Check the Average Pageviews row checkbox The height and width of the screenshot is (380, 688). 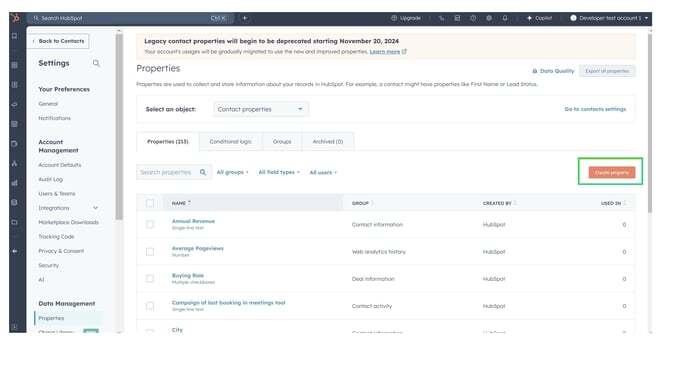(x=150, y=252)
